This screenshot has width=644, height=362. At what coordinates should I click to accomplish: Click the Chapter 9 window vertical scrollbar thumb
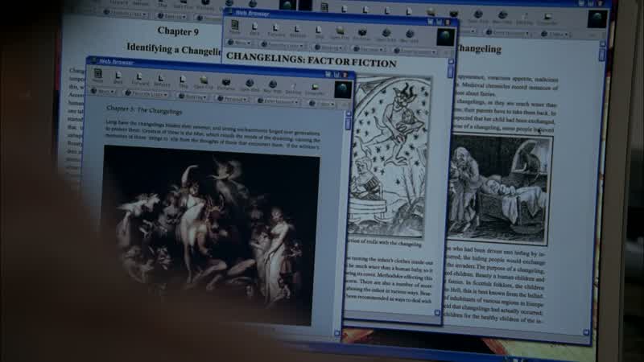(602, 55)
